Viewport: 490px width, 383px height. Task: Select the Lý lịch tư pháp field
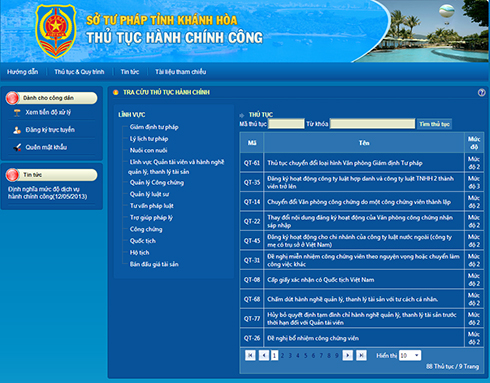point(149,139)
